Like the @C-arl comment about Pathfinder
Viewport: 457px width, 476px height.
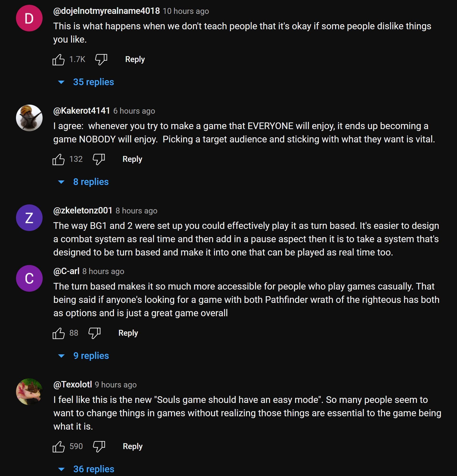59,333
